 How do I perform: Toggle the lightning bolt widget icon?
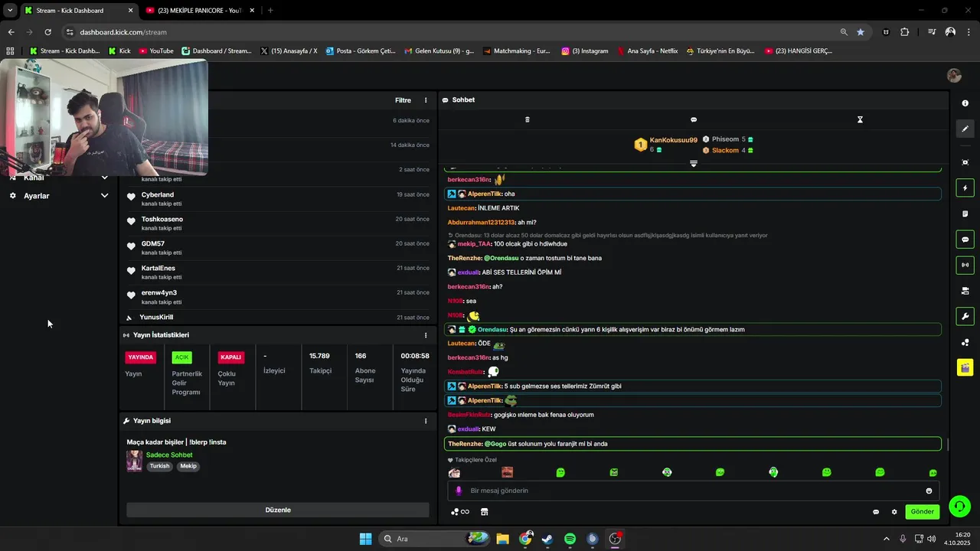coord(965,188)
